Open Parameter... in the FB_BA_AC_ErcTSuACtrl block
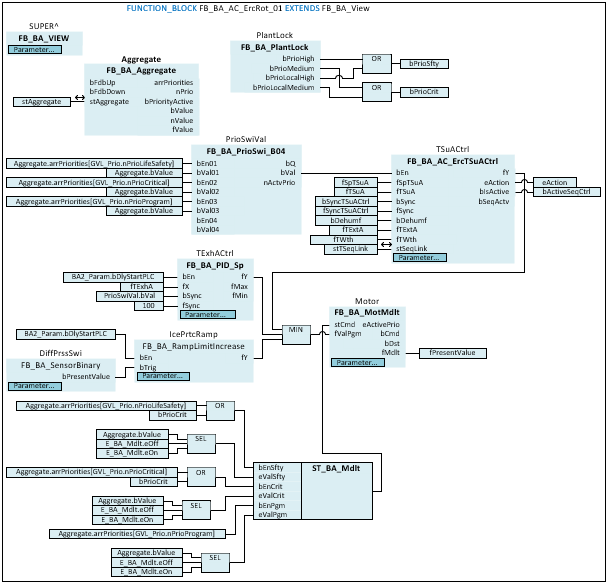The width and height of the screenshot is (609, 584). [x=420, y=257]
